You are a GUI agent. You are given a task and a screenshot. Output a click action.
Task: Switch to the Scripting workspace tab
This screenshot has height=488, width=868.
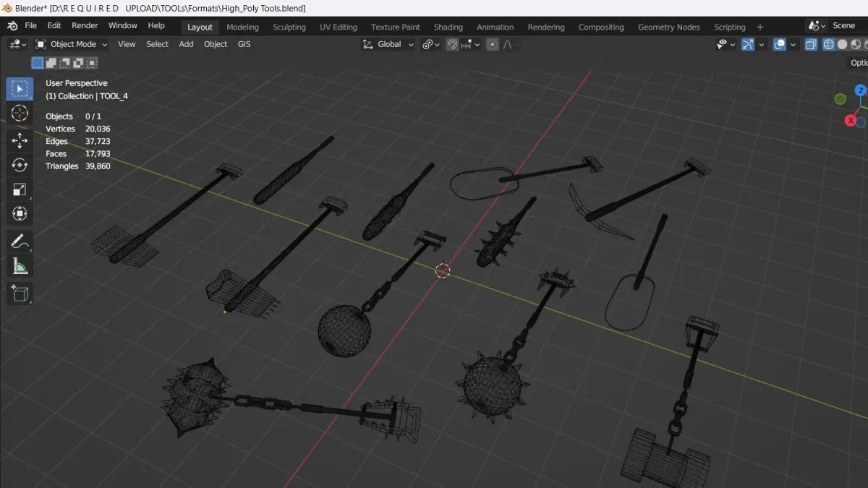[730, 27]
